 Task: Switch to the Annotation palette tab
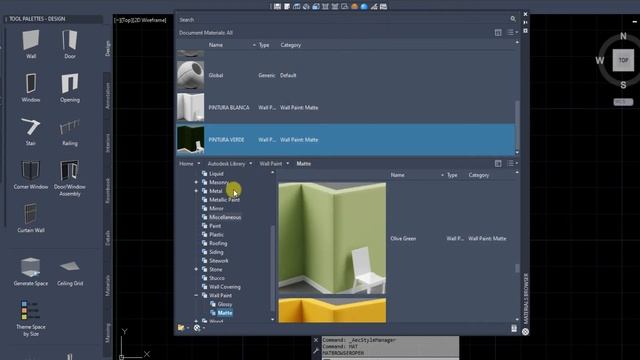108,96
